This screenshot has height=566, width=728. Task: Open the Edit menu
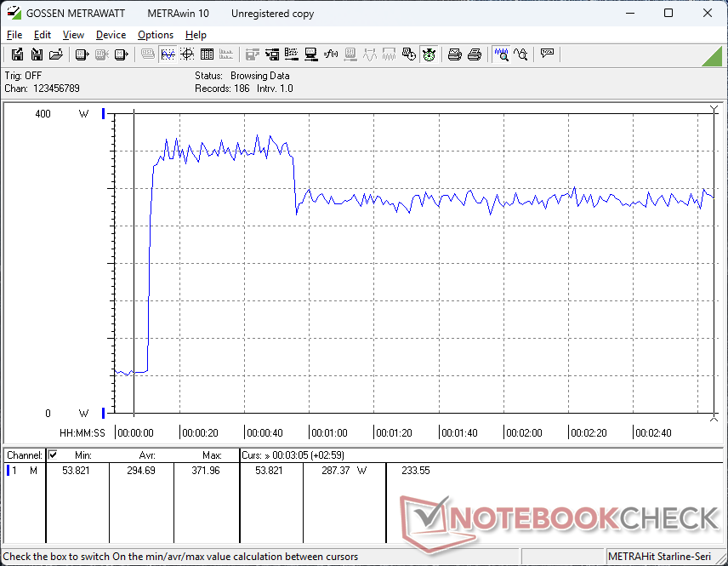click(x=43, y=35)
